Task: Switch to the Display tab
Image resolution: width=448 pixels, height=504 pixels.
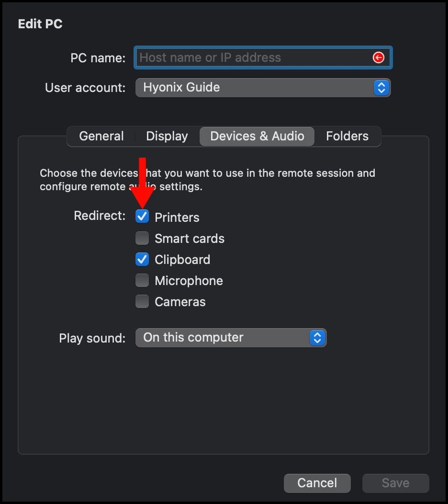Action: click(x=167, y=136)
